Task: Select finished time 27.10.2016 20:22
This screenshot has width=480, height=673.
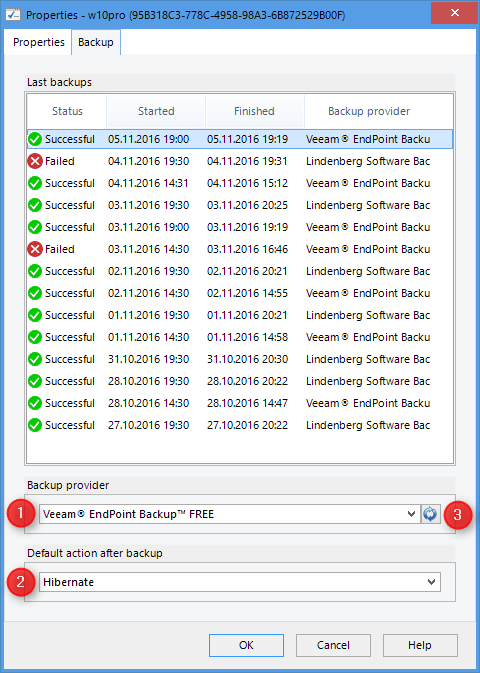Action: coord(248,425)
